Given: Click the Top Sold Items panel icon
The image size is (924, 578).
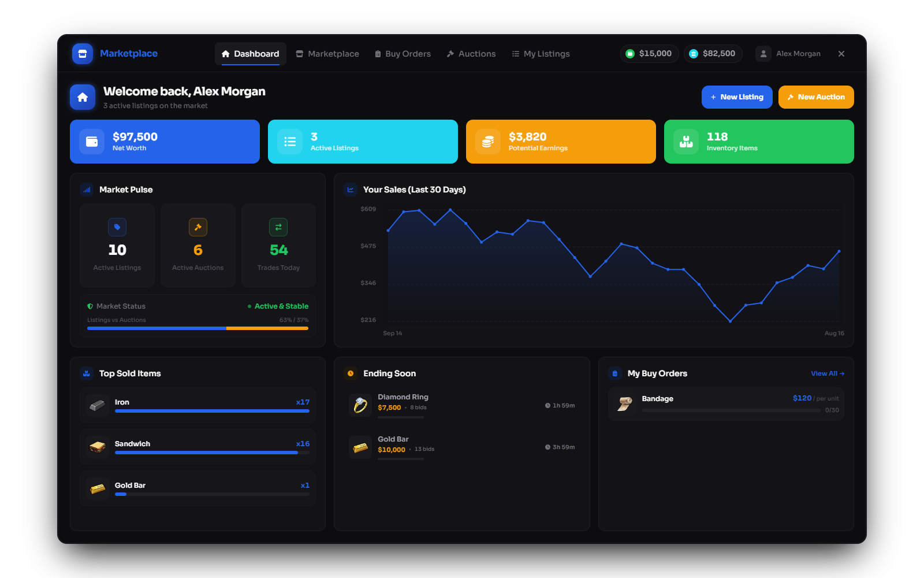Looking at the screenshot, I should point(87,373).
